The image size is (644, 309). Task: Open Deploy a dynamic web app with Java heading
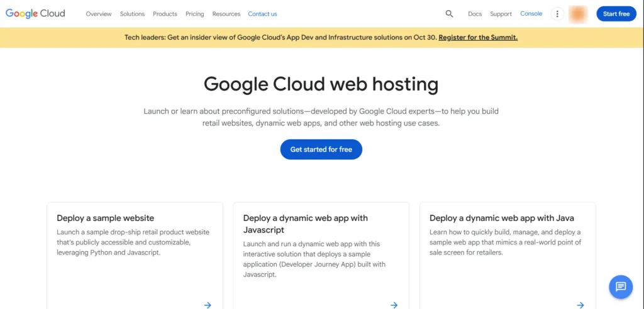pos(502,218)
